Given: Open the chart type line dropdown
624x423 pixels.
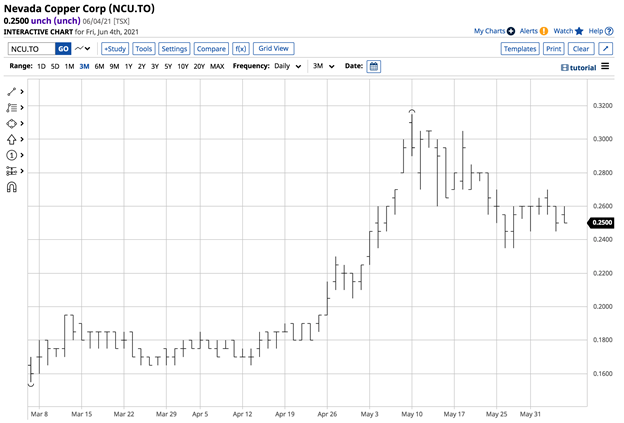Looking at the screenshot, I should [83, 48].
